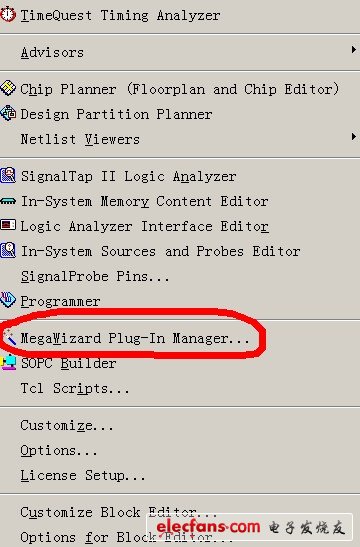The image size is (360, 547).
Task: Click the Programmer icon
Action: click(x=8, y=300)
